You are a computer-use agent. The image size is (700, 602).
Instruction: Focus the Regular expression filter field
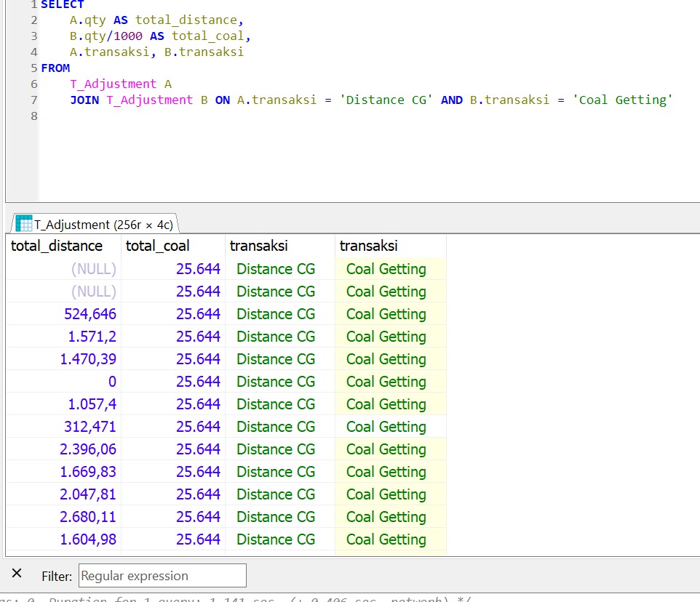(x=162, y=576)
